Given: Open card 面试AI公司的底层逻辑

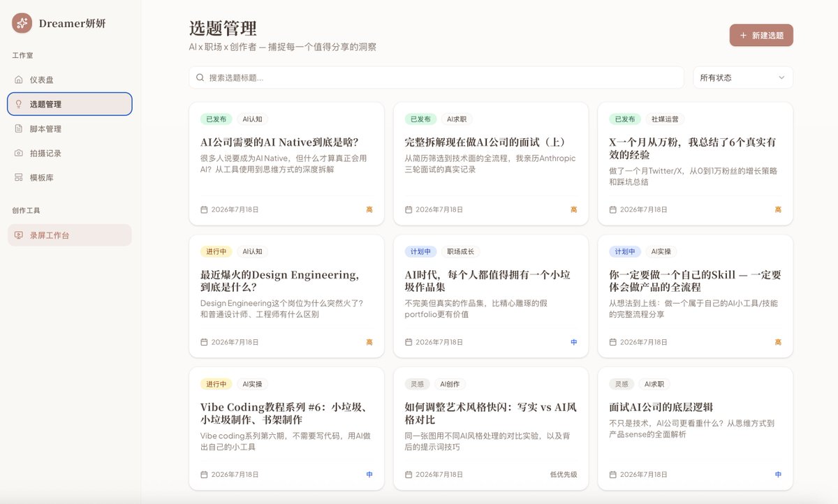Looking at the screenshot, I should (x=696, y=429).
